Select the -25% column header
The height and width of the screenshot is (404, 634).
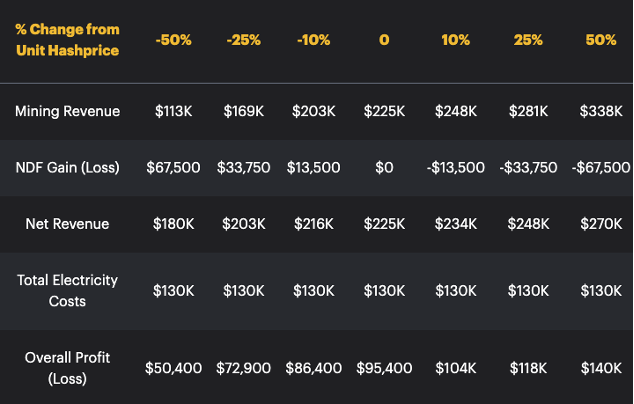click(243, 40)
